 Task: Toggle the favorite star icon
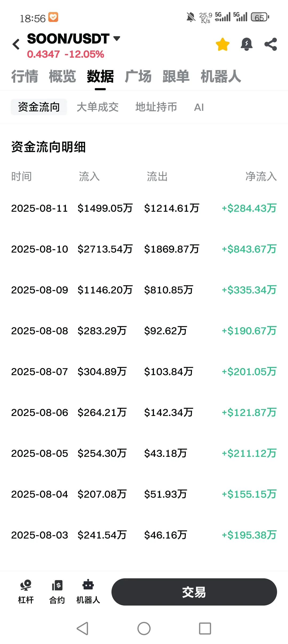[x=222, y=44]
